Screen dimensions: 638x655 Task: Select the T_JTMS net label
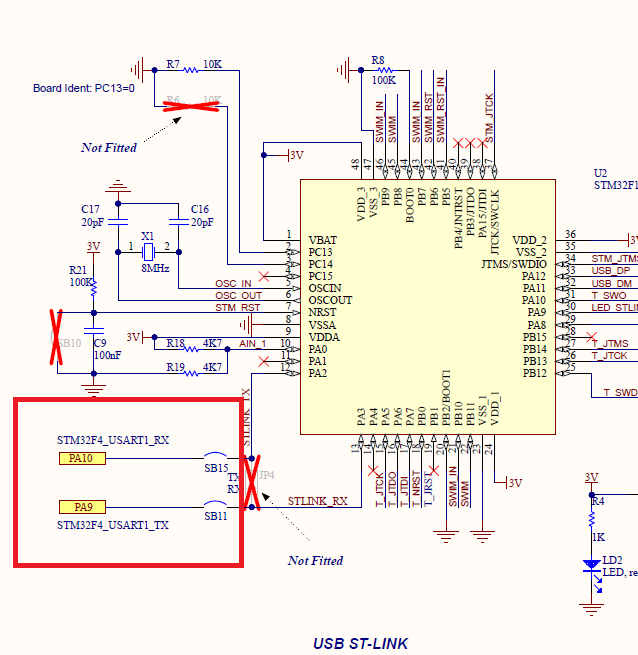click(x=610, y=343)
